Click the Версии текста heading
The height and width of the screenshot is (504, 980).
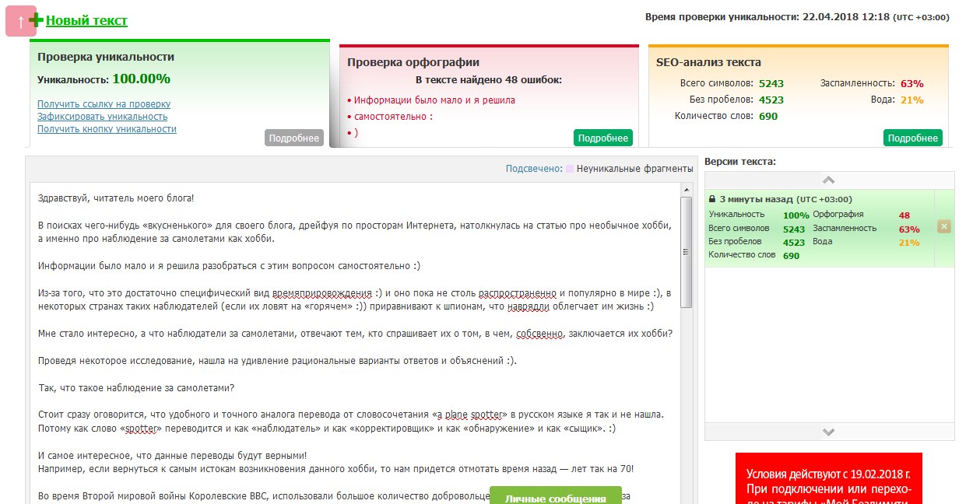coord(739,162)
